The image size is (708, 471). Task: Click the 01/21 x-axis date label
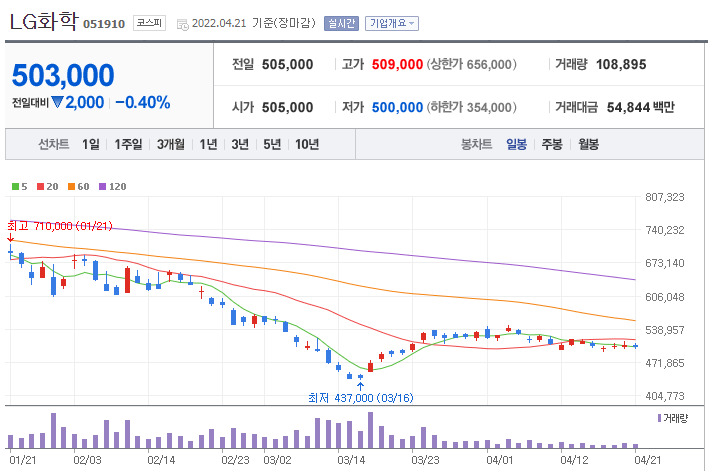tap(23, 460)
